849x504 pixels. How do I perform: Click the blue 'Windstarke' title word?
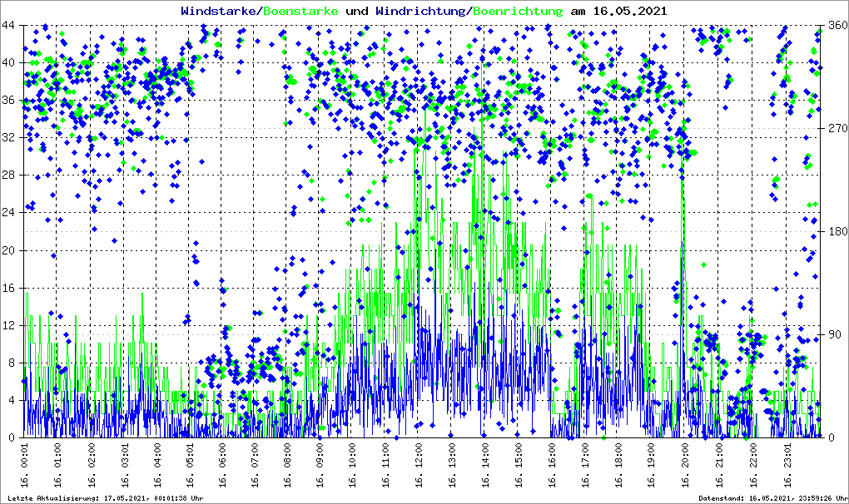pos(220,12)
